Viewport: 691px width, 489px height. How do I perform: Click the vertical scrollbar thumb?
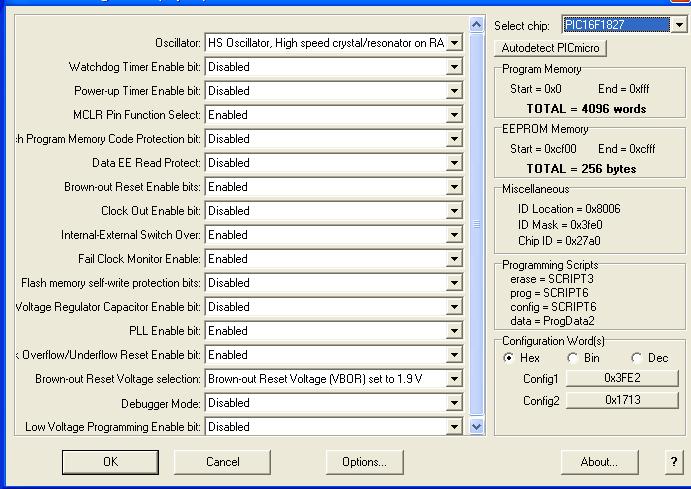476,224
